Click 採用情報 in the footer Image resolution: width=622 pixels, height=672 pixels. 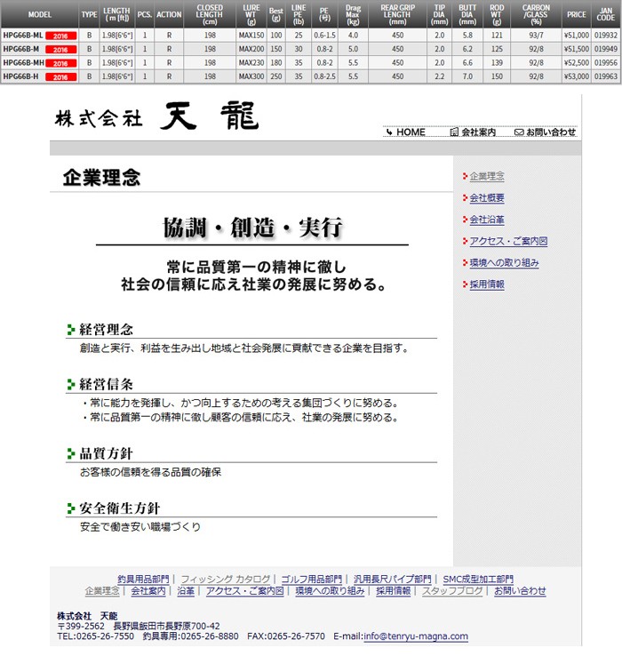(394, 590)
